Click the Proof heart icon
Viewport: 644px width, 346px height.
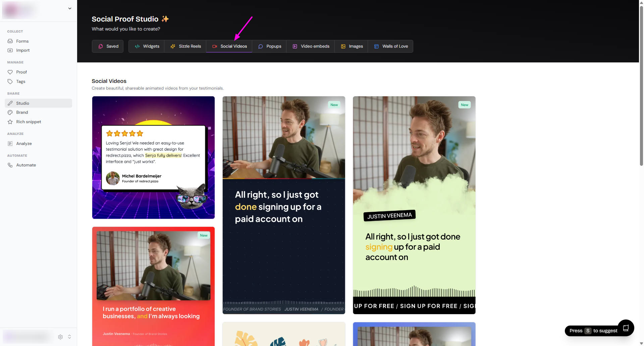coord(10,72)
